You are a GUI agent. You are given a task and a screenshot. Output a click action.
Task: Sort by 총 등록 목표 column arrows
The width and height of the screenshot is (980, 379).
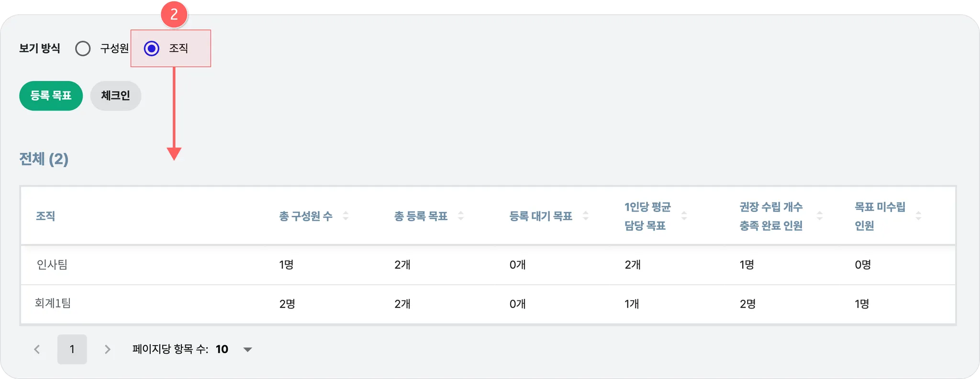tap(461, 216)
